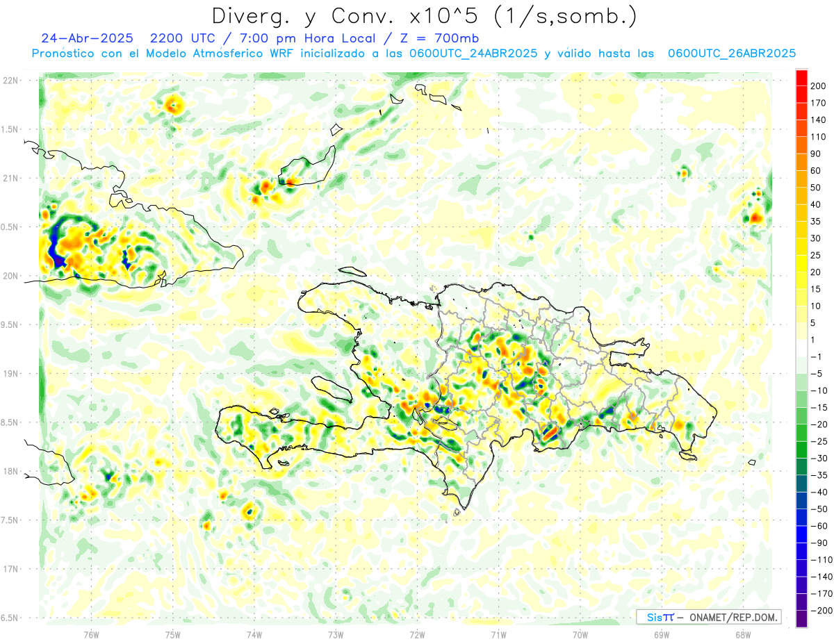Click the '18N' latitude label
834x644 pixels.
click(x=10, y=472)
